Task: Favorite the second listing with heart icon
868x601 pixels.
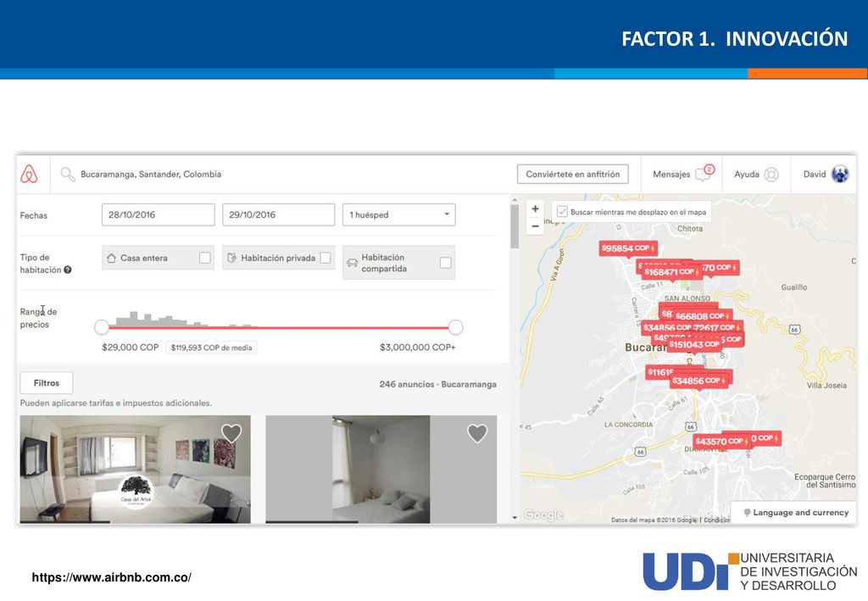Action: coord(477,433)
